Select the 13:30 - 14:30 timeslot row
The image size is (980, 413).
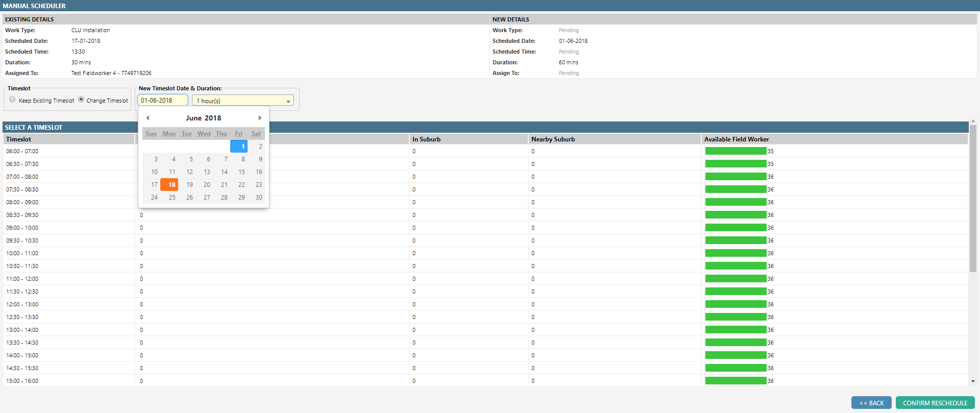pos(22,343)
